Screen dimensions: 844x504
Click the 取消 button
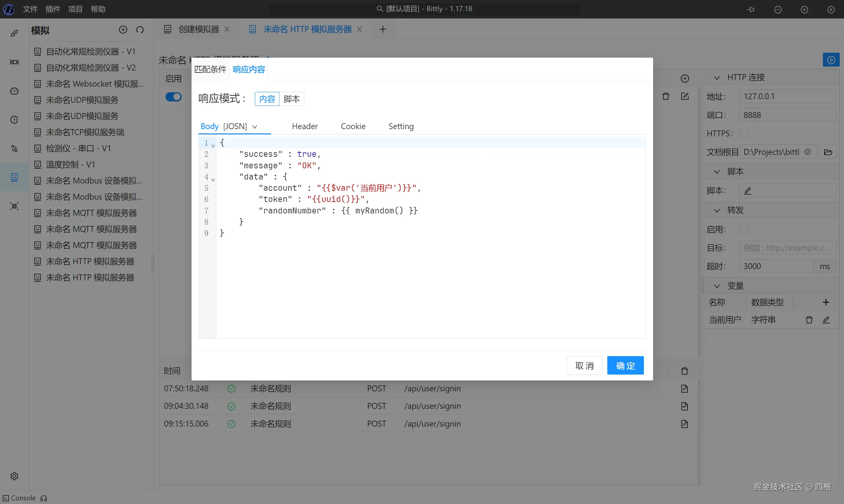[x=584, y=365]
